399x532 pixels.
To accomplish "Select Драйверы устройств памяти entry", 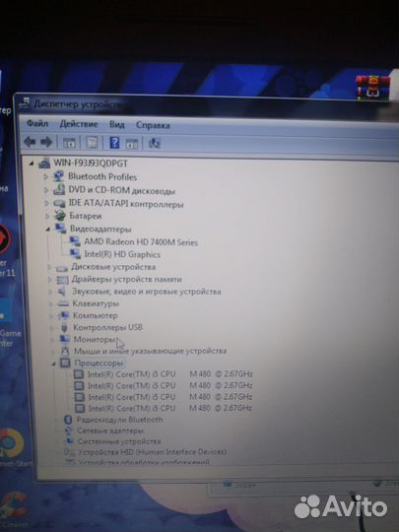I will (126, 279).
